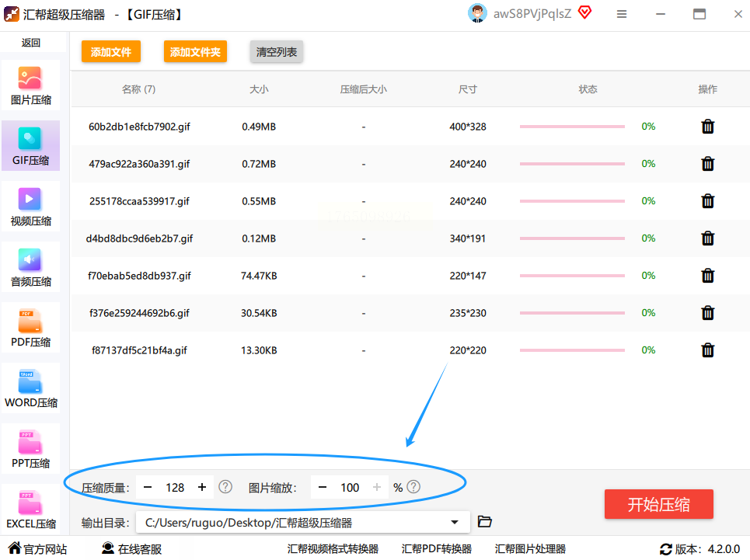
Task: Click the help icon next to 压缩质量
Action: pyautogui.click(x=225, y=487)
